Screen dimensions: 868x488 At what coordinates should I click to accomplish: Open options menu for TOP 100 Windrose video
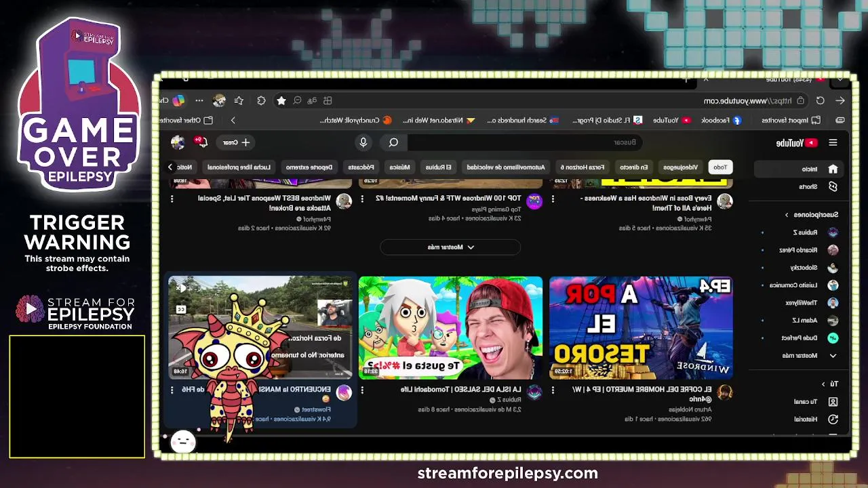pyautogui.click(x=362, y=199)
